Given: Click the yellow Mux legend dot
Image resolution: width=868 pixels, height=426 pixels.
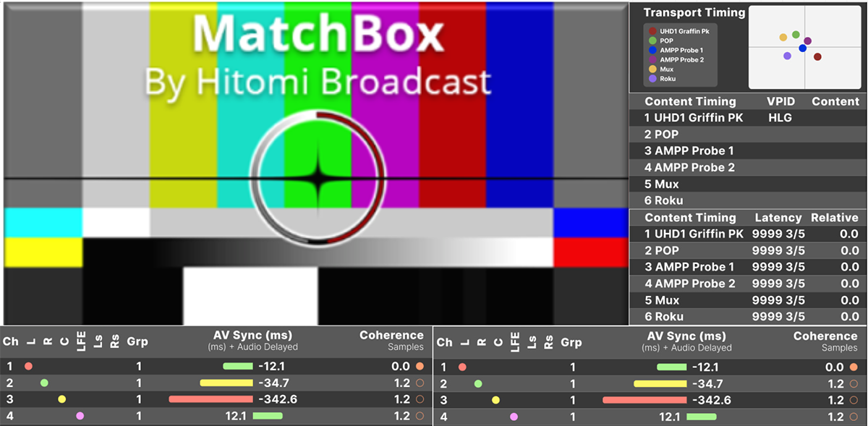Looking at the screenshot, I should [652, 69].
